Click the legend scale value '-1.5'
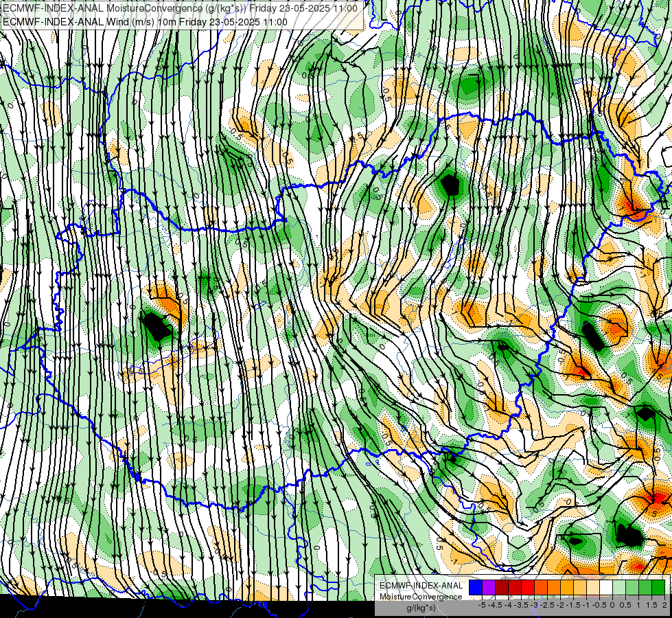The width and height of the screenshot is (672, 618). 573,605
